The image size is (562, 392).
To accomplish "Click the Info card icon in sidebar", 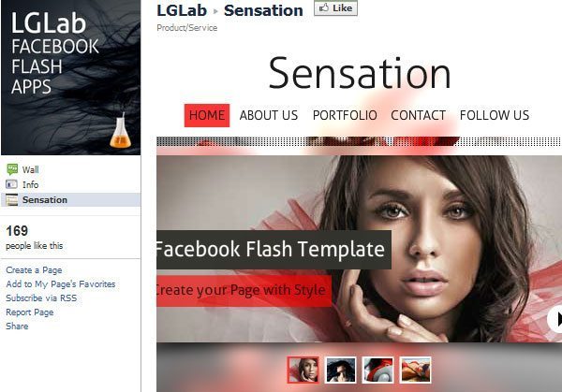I will coord(11,184).
